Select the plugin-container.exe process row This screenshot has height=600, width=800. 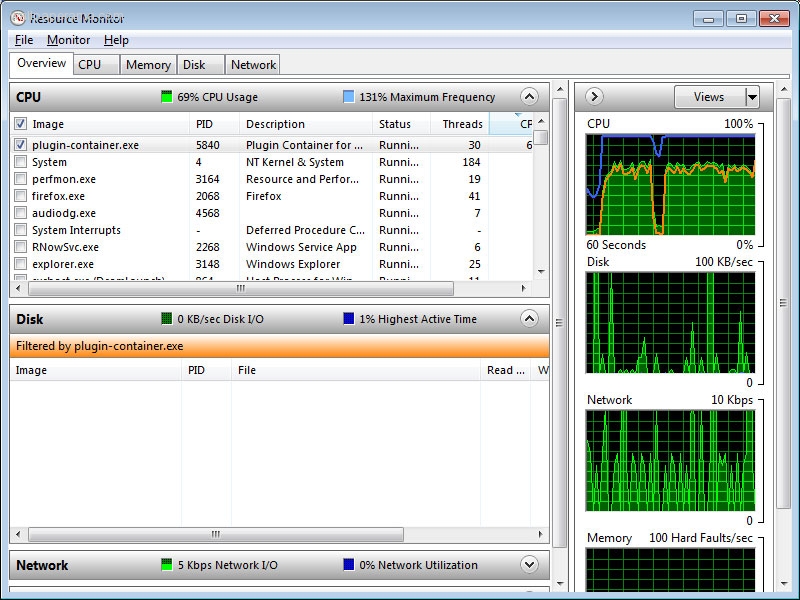click(272, 145)
